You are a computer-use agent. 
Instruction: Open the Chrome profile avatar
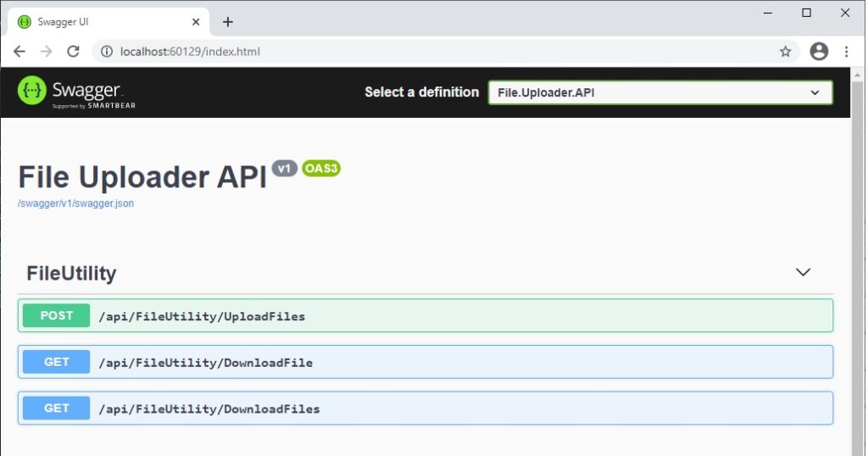(819, 52)
